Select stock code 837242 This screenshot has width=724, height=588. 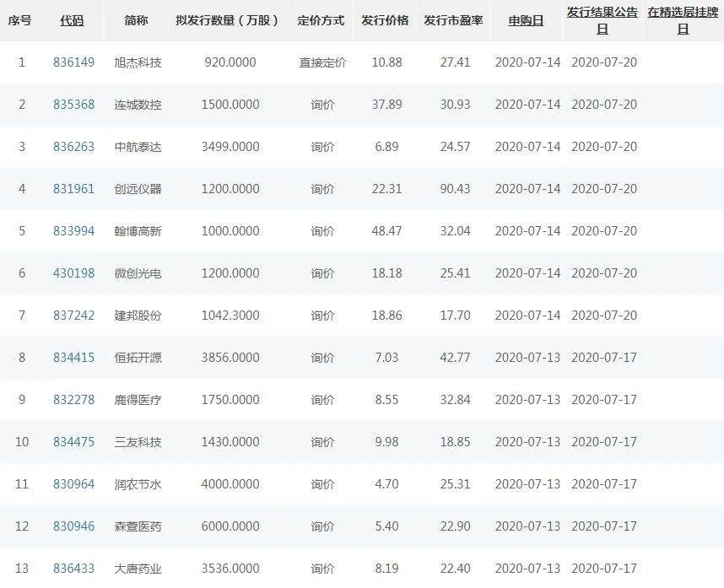click(x=73, y=316)
